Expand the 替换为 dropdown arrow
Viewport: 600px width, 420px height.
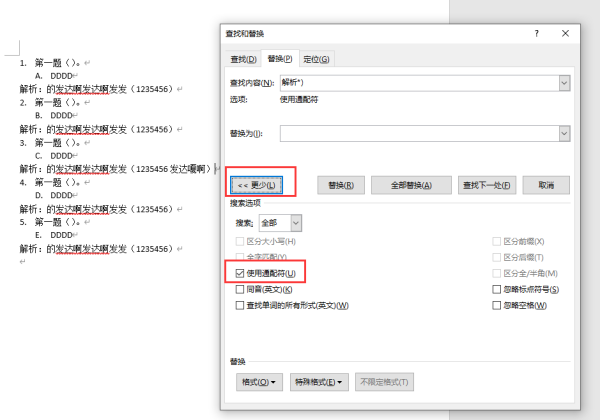(x=564, y=133)
